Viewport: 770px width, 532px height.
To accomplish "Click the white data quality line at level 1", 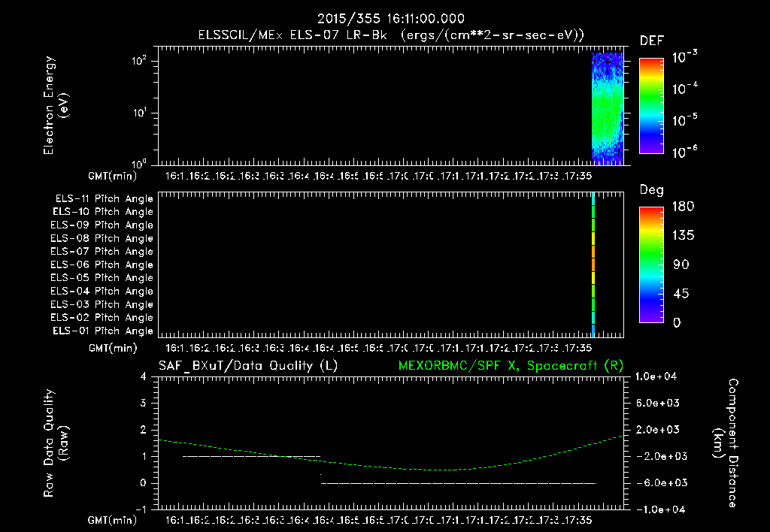I will pos(251,456).
